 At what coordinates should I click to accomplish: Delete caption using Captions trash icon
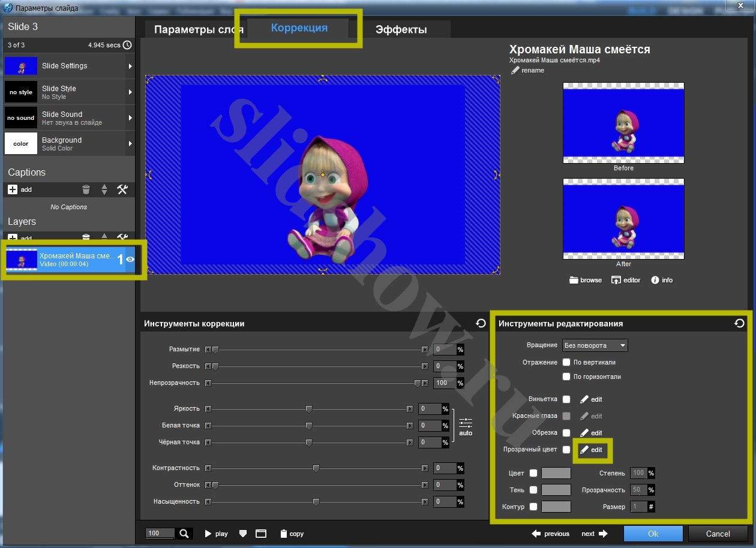coord(86,189)
